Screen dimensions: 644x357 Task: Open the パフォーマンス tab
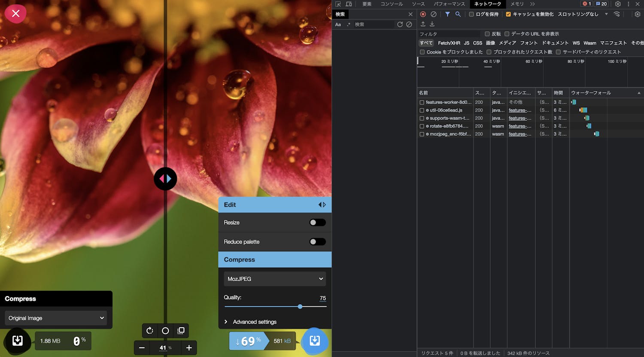click(x=449, y=4)
